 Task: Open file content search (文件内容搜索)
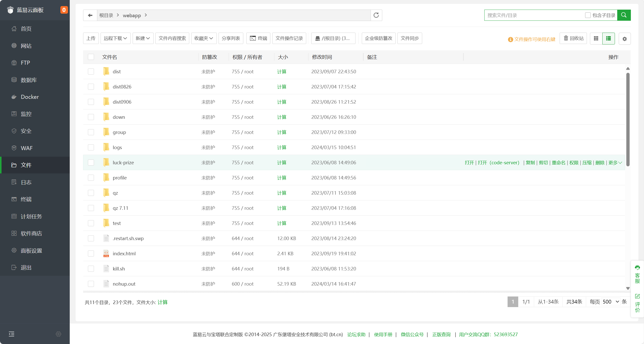[x=172, y=38]
